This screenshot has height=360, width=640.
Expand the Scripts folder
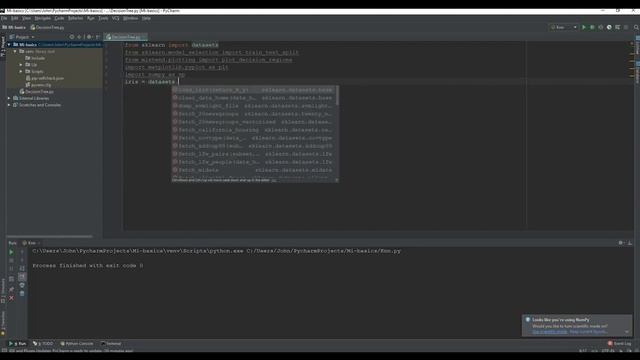21,71
